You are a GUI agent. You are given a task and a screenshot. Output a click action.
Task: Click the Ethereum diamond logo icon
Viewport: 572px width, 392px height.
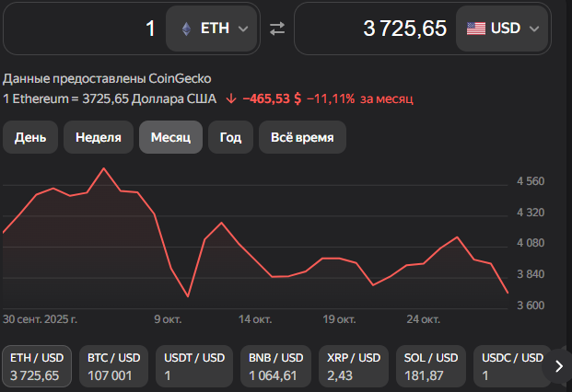(x=186, y=29)
